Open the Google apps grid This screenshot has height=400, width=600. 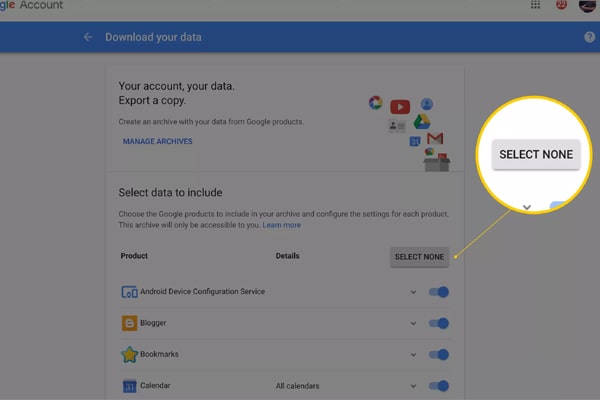pyautogui.click(x=535, y=5)
